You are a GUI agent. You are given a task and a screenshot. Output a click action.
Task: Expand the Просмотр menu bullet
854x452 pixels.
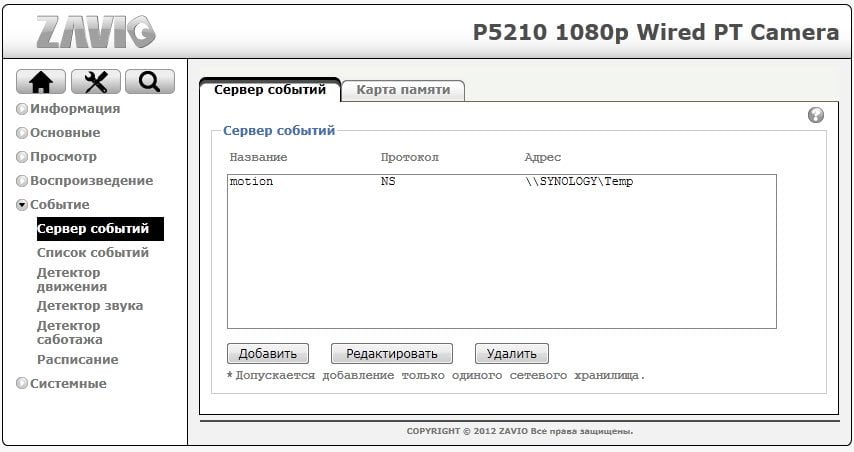[x=22, y=157]
